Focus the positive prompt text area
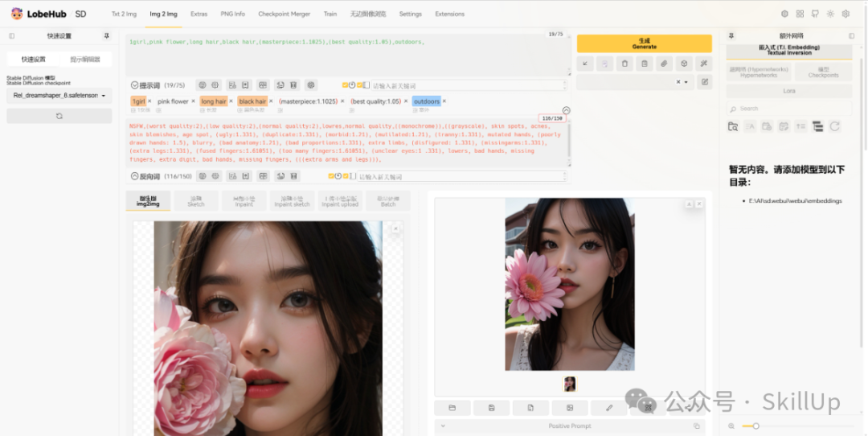 pyautogui.click(x=348, y=56)
